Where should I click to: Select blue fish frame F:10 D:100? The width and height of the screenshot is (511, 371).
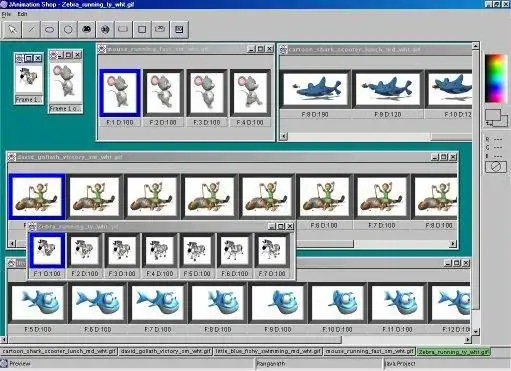coord(337,303)
